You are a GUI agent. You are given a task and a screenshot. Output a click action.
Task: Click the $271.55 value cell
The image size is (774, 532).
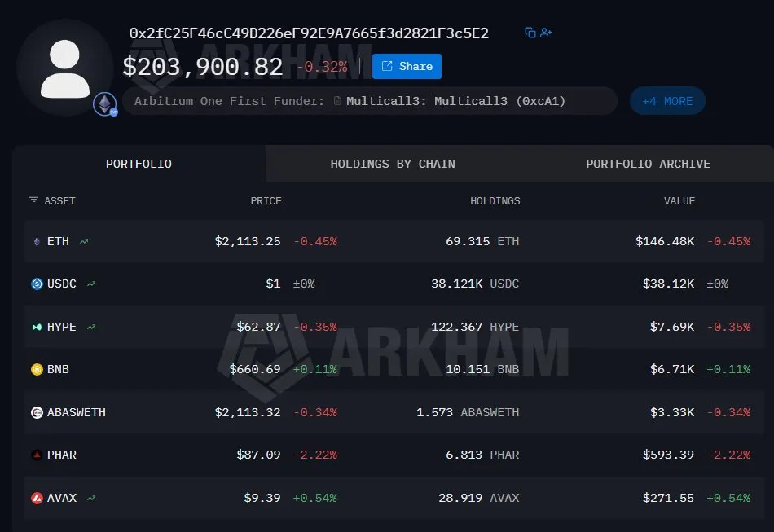[x=668, y=498]
